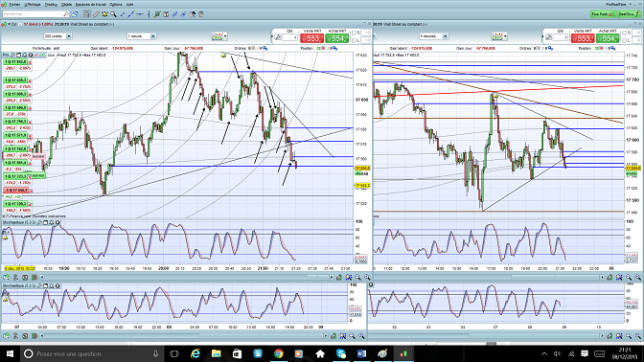Click the Vente MKT 553 sell button, right chart
Image resolution: width=644 pixels, height=362 pixels.
(583, 38)
